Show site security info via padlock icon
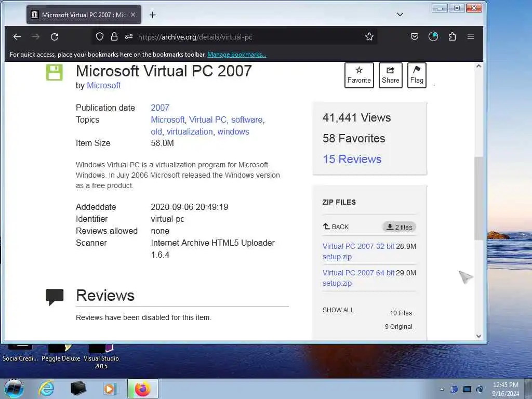The height and width of the screenshot is (399, 532). point(114,37)
